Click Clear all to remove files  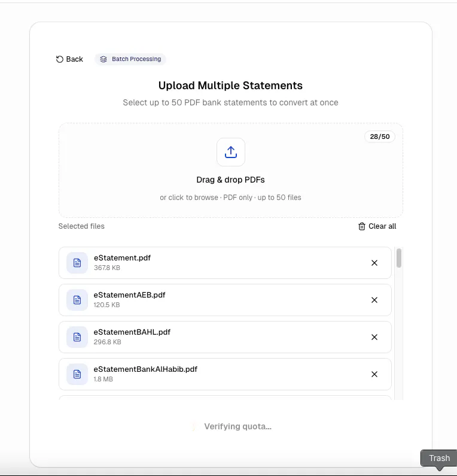tap(377, 226)
